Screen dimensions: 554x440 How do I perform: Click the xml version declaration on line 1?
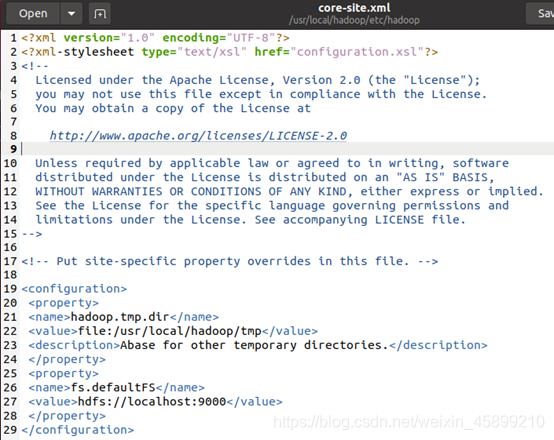coord(155,38)
